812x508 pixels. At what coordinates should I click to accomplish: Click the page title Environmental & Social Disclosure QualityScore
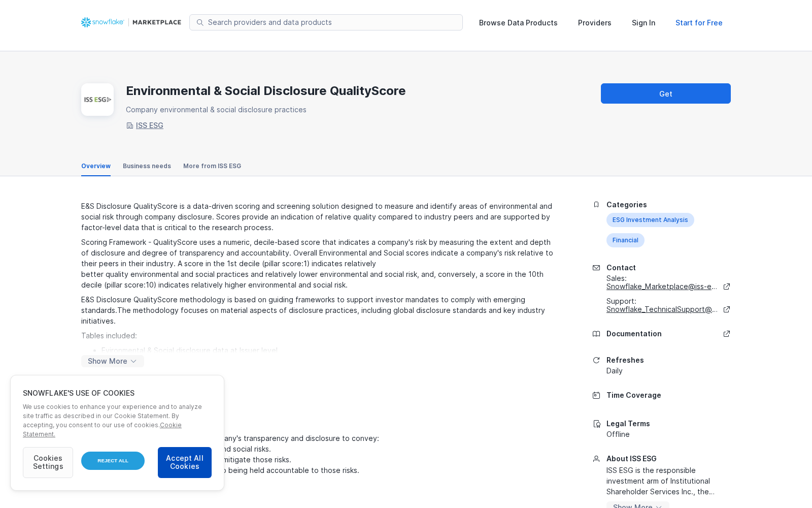(266, 91)
